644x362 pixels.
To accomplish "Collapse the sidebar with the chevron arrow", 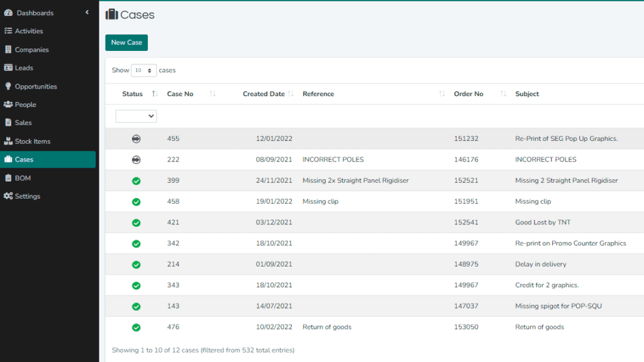I will (x=87, y=13).
